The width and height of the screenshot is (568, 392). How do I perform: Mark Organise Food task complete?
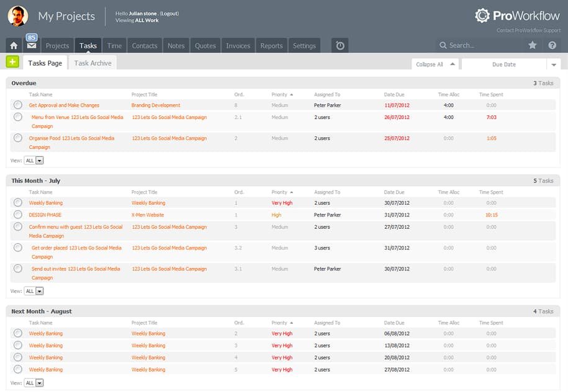[x=18, y=138]
